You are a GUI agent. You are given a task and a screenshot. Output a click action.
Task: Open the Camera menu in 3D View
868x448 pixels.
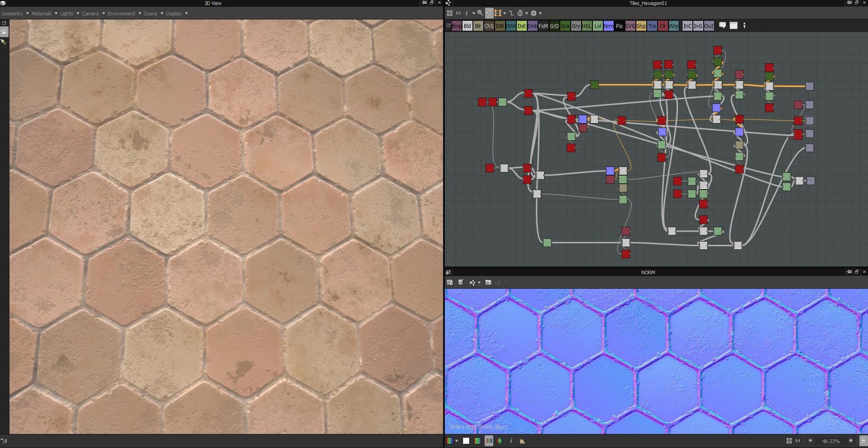click(93, 14)
